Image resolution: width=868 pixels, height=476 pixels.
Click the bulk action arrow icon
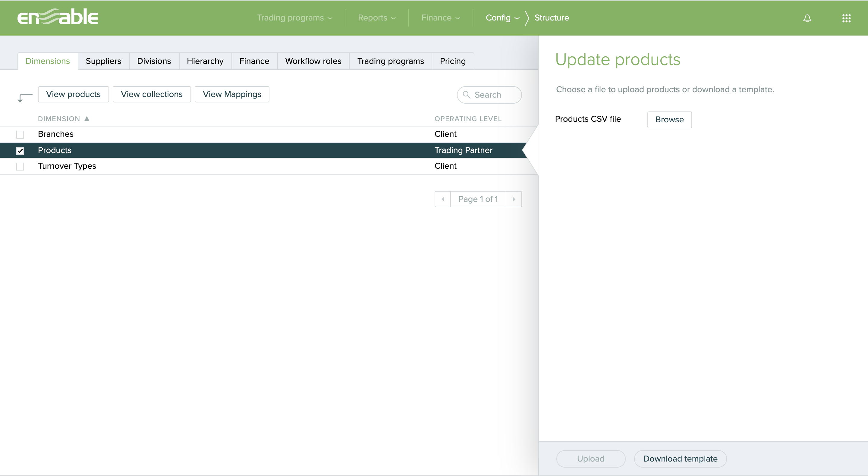(24, 97)
